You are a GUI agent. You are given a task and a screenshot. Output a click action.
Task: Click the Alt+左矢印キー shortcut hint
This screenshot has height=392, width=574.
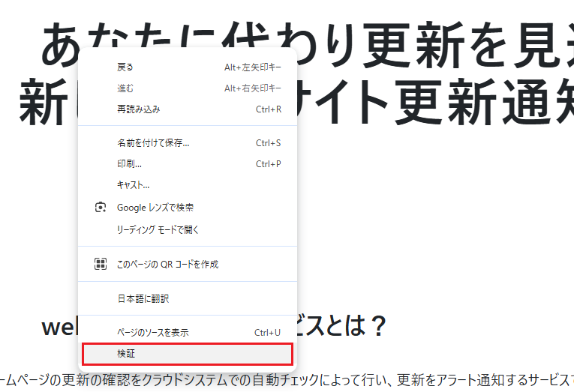[253, 67]
